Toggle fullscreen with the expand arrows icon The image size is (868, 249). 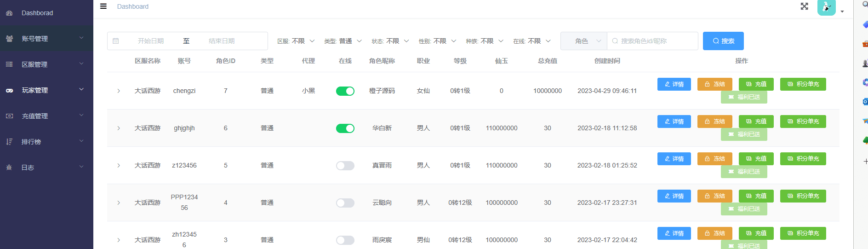tap(804, 6)
